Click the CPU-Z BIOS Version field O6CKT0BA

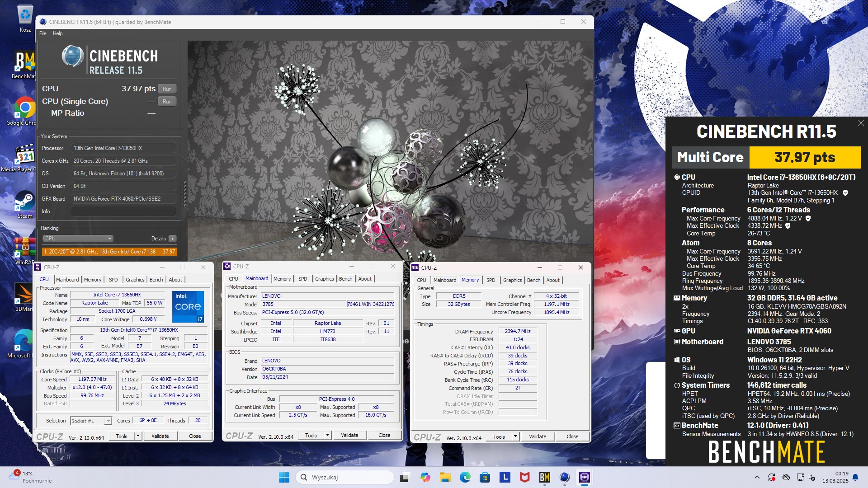click(328, 369)
